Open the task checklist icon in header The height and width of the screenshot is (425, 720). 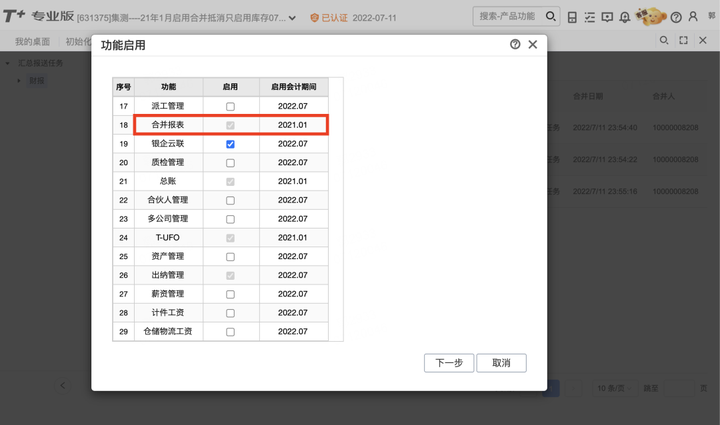coord(590,17)
